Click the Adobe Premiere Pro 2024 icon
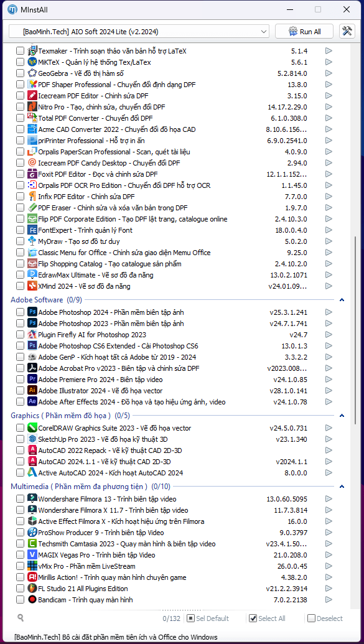 pos(32,380)
